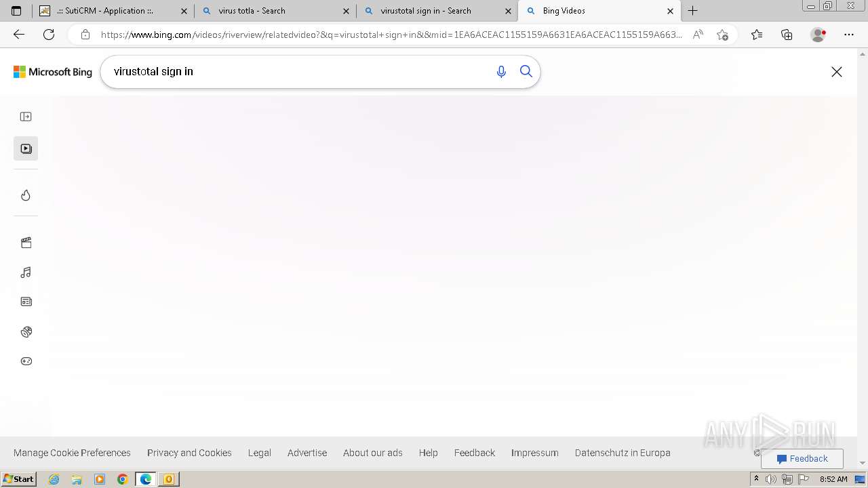Open Datenschutz in Europa link
This screenshot has height=488, width=868.
[623, 453]
